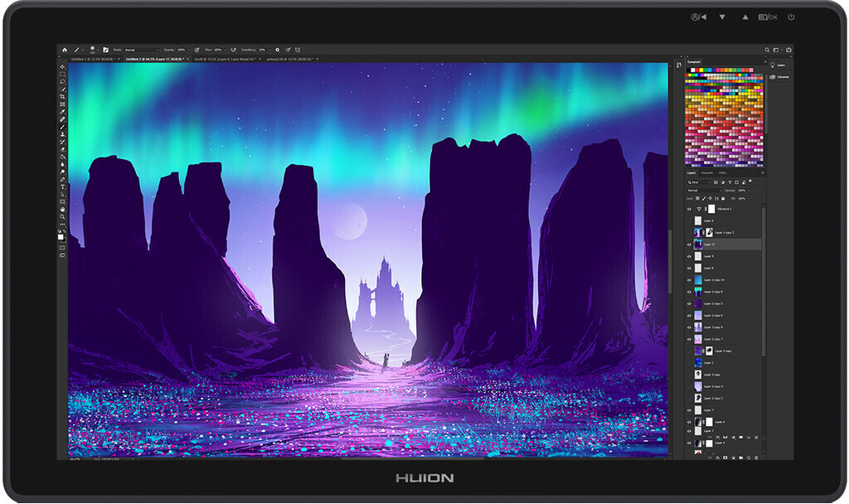The width and height of the screenshot is (849, 504).
Task: Click the lock position icon
Action: [710, 198]
